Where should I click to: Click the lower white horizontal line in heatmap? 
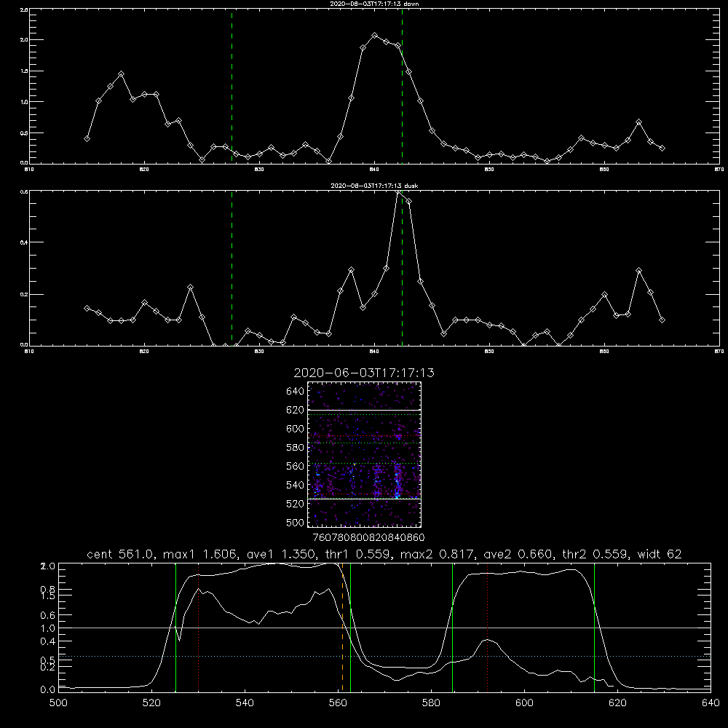tap(364, 499)
